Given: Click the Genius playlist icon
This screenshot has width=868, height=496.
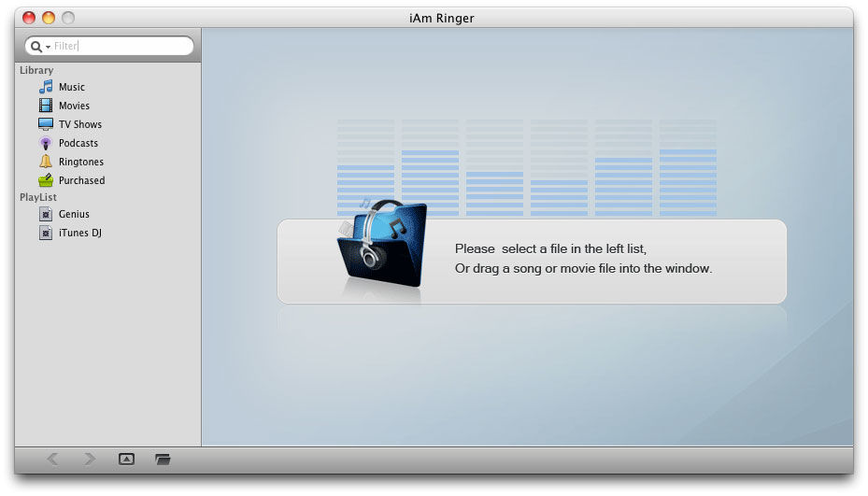Looking at the screenshot, I should coord(46,214).
